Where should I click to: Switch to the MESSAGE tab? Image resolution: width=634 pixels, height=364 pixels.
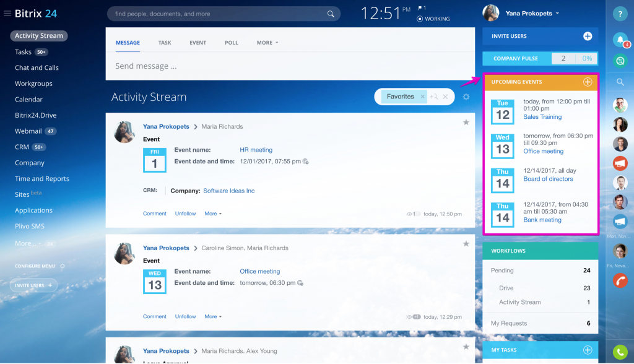pos(128,43)
